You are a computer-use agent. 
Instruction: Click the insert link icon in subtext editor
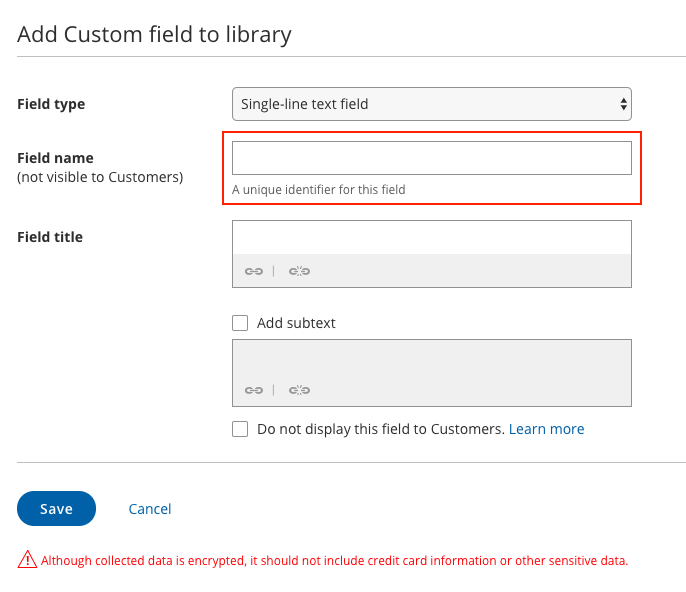(254, 390)
